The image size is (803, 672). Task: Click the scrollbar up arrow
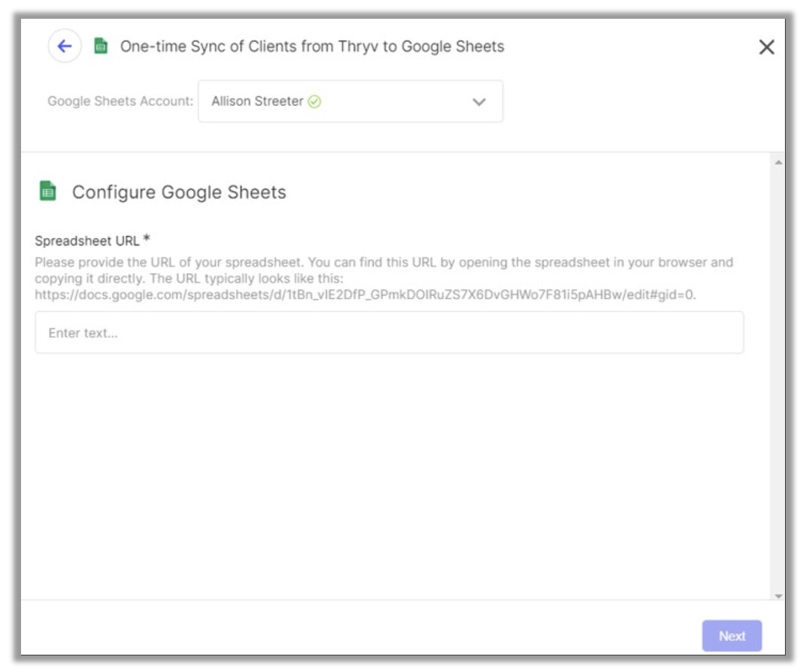[x=778, y=162]
